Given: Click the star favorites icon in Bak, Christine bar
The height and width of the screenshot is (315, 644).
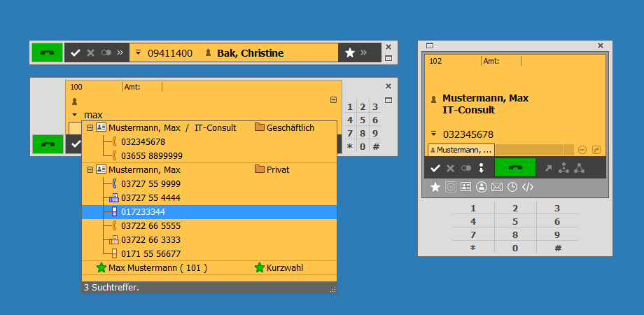Looking at the screenshot, I should [350, 52].
